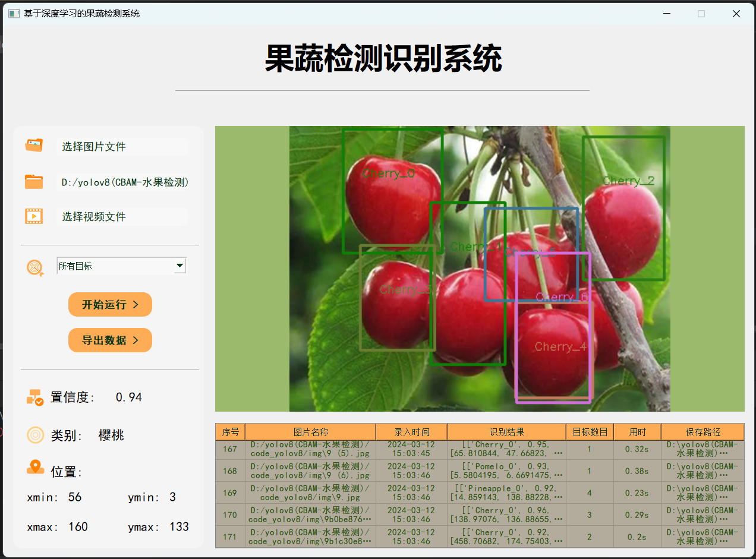Image resolution: width=756 pixels, height=559 pixels.
Task: Click the dropdown arrow beside 所有目标
Action: coord(179,266)
